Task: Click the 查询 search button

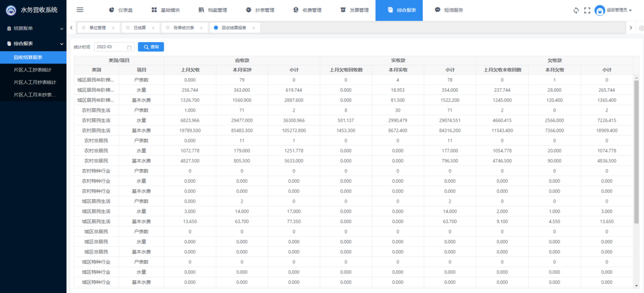Action: tap(151, 47)
